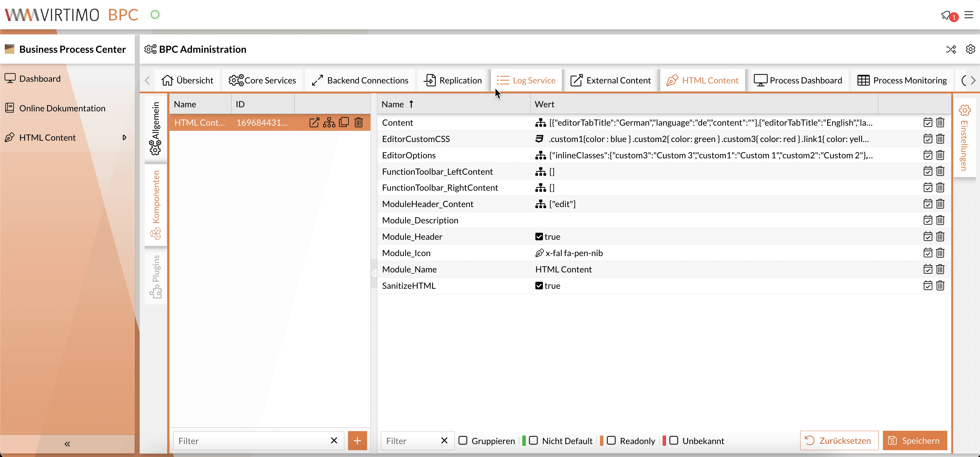This screenshot has height=457, width=980.
Task: Enable the Gruppieren checkbox
Action: coord(463,441)
